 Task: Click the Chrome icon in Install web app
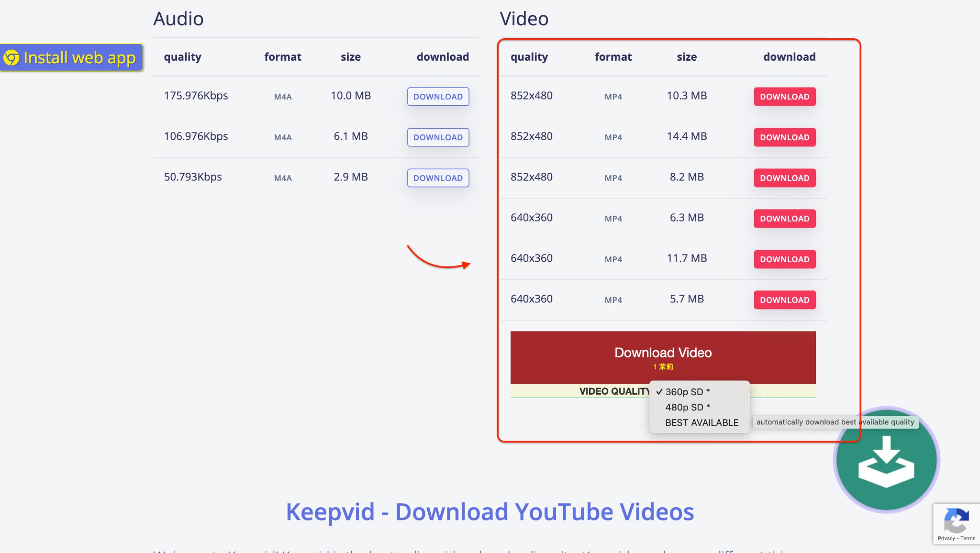11,58
